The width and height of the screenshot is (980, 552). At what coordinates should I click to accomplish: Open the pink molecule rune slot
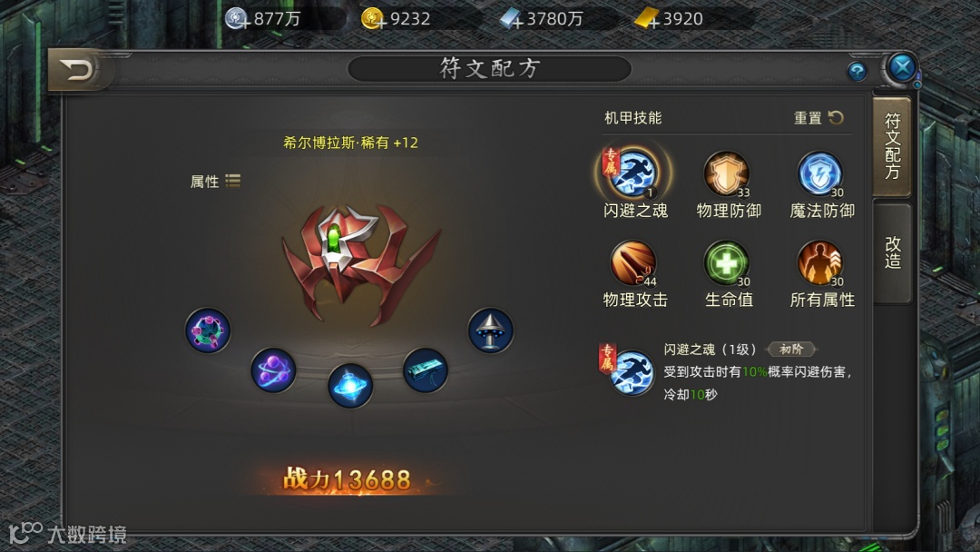(208, 330)
